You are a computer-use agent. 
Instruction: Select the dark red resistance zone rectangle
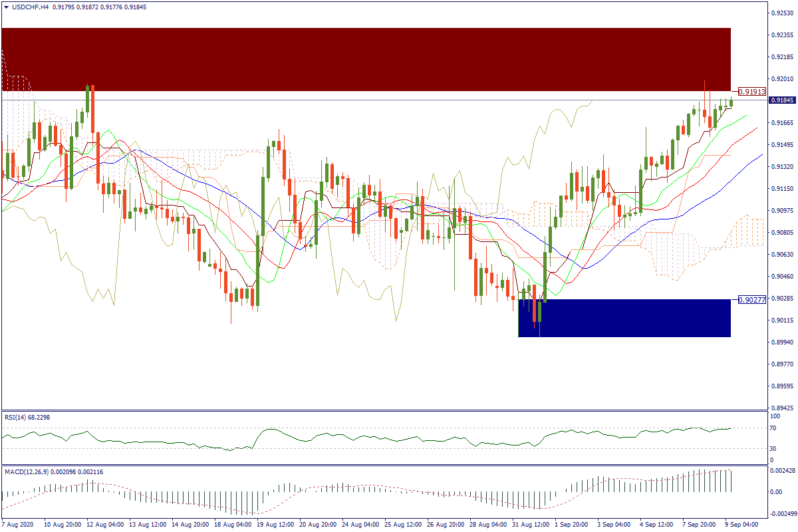366,59
